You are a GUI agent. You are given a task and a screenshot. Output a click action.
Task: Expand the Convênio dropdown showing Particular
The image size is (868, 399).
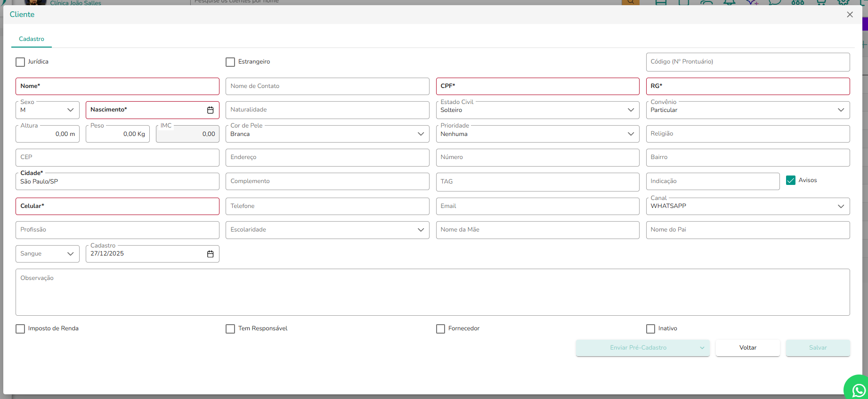click(x=747, y=110)
